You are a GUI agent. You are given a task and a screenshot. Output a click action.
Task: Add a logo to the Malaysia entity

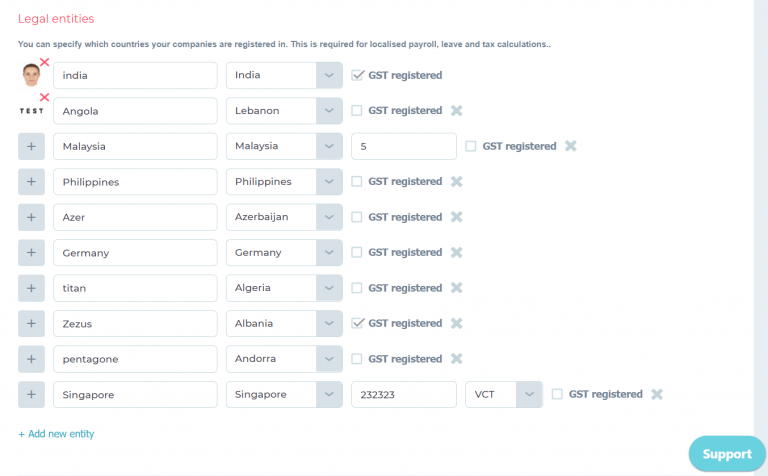tap(31, 146)
